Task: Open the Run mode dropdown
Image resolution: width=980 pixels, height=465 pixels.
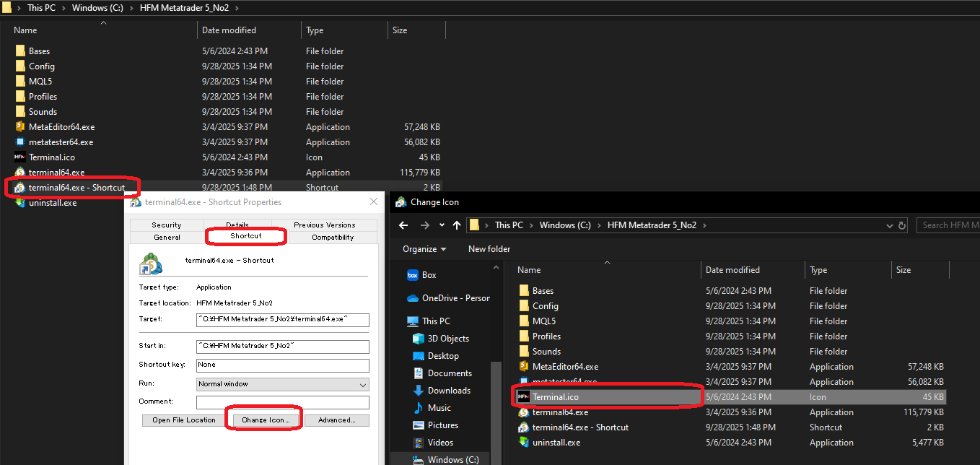Action: tap(364, 383)
